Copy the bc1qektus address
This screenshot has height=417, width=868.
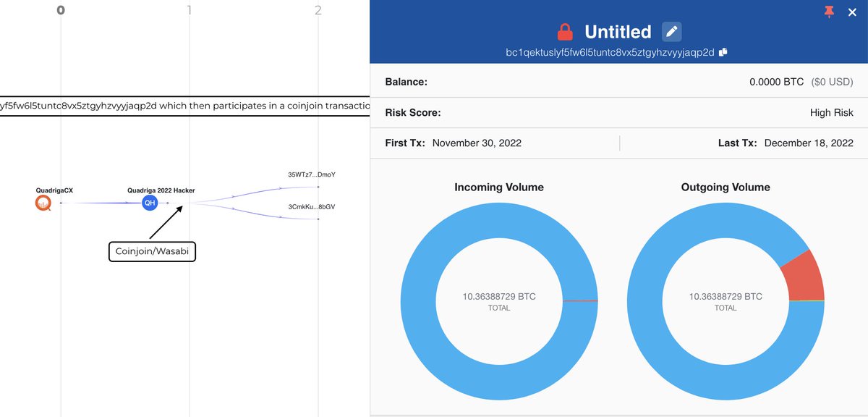[x=723, y=52]
